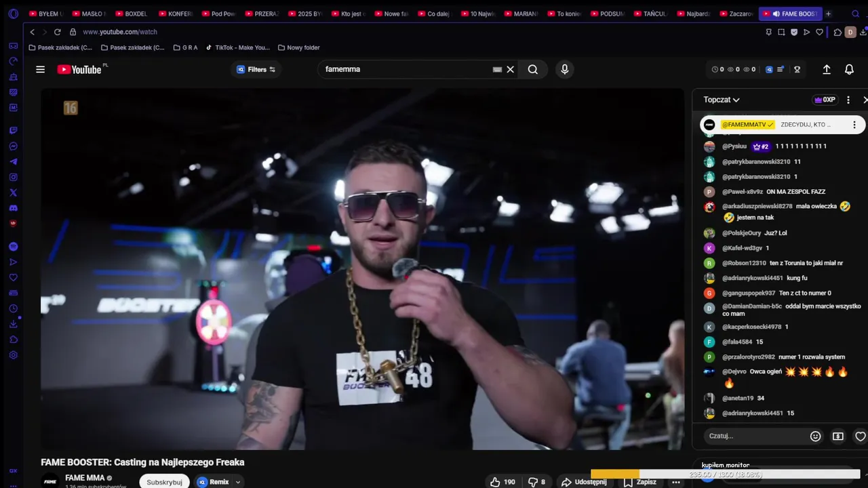This screenshot has width=868, height=488.
Task: Open the ad blocker shield icon
Action: [x=794, y=32]
